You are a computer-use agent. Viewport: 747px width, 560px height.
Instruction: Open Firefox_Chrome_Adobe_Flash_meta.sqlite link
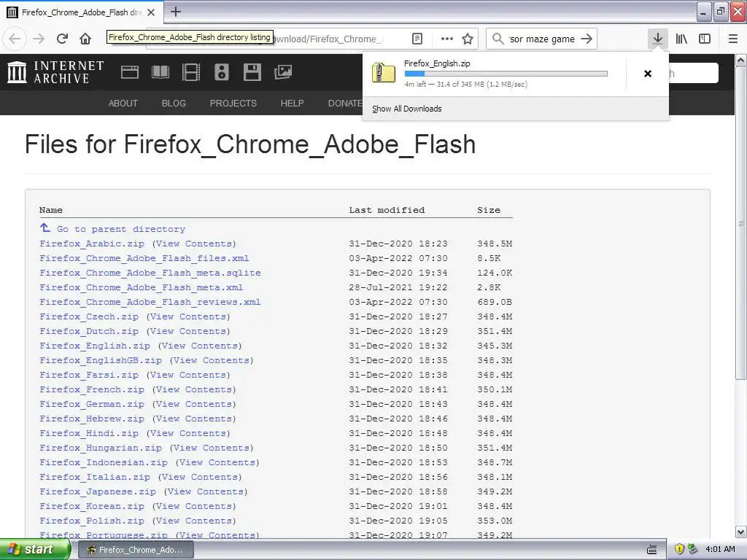(150, 273)
